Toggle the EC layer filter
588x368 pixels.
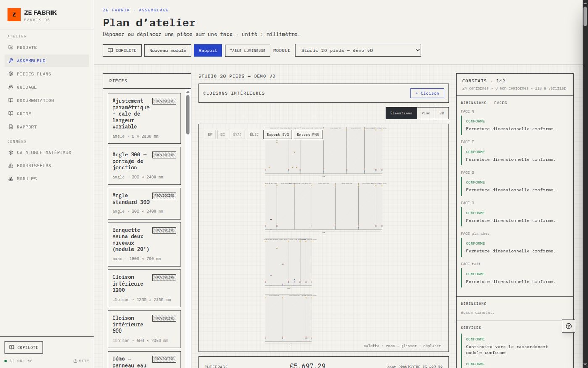[223, 135]
